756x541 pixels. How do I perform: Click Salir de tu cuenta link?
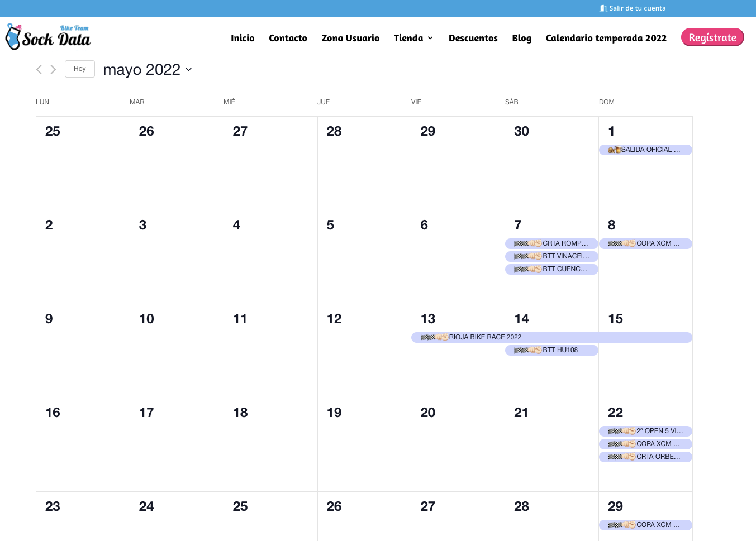pos(637,8)
